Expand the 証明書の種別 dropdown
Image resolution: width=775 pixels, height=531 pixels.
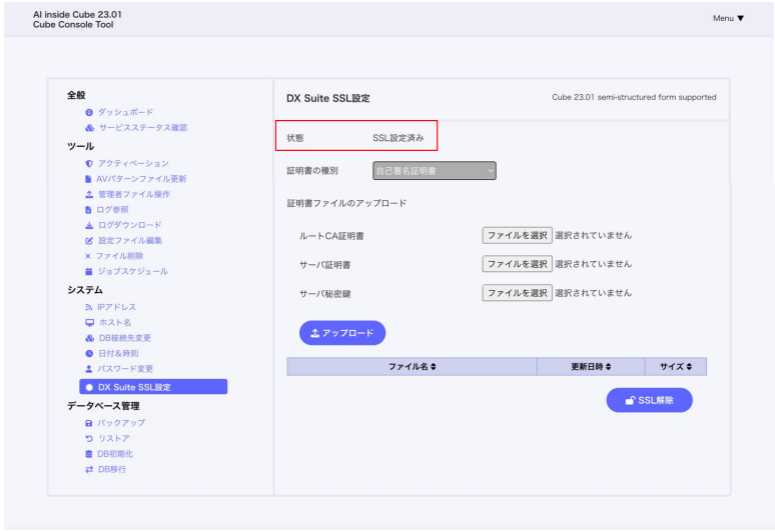click(x=434, y=171)
